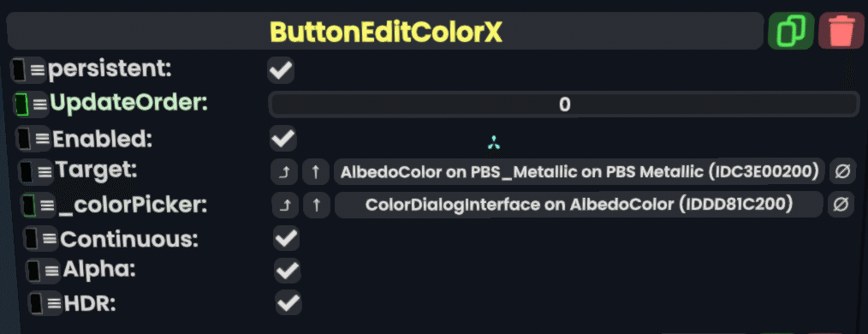Click the straight up arrow beside _colorPicker

click(x=318, y=206)
